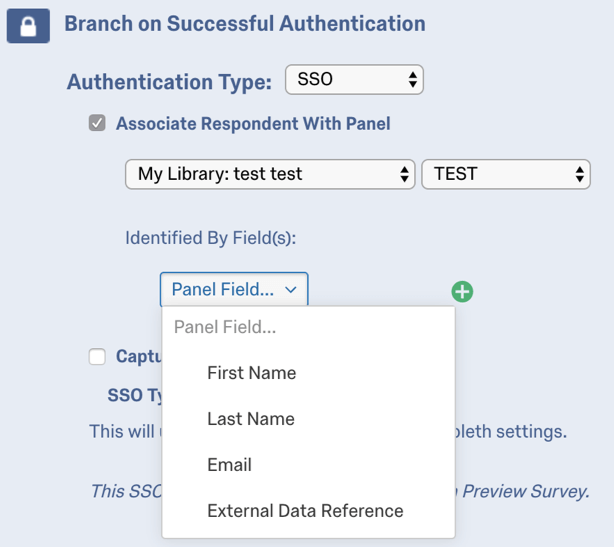Click the Associate Respondent With Panel label text

coord(253,124)
